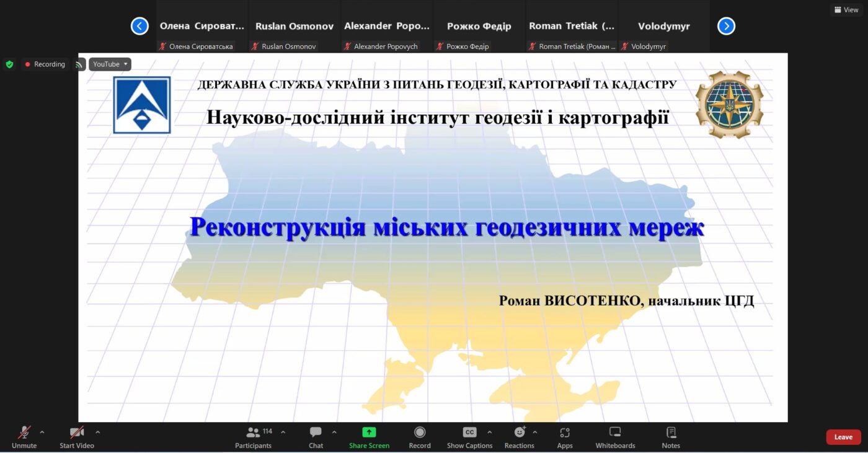The height and width of the screenshot is (453, 868).
Task: Open the Apps panel
Action: [565, 437]
